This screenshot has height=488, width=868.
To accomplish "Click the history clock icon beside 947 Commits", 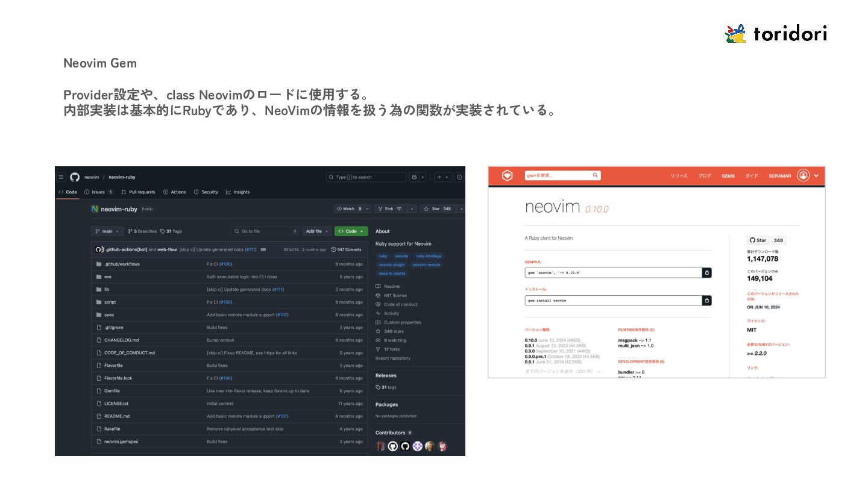I will pos(333,249).
